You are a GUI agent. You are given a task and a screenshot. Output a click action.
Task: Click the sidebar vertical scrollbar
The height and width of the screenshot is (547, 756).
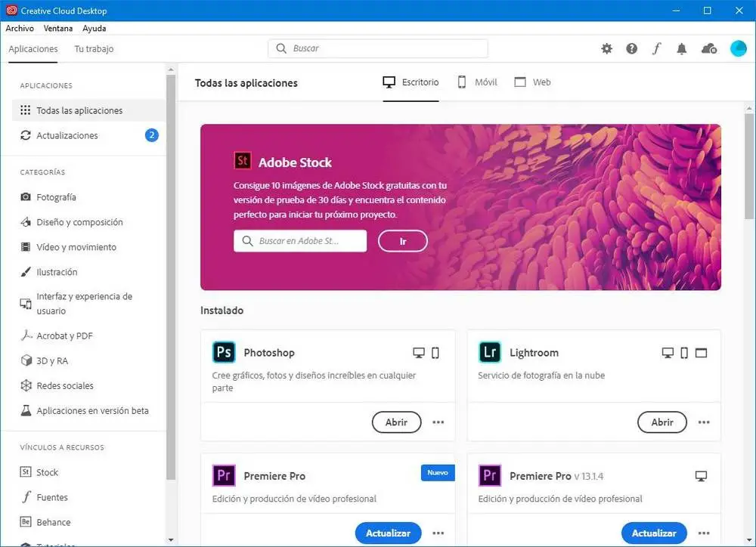point(171,277)
